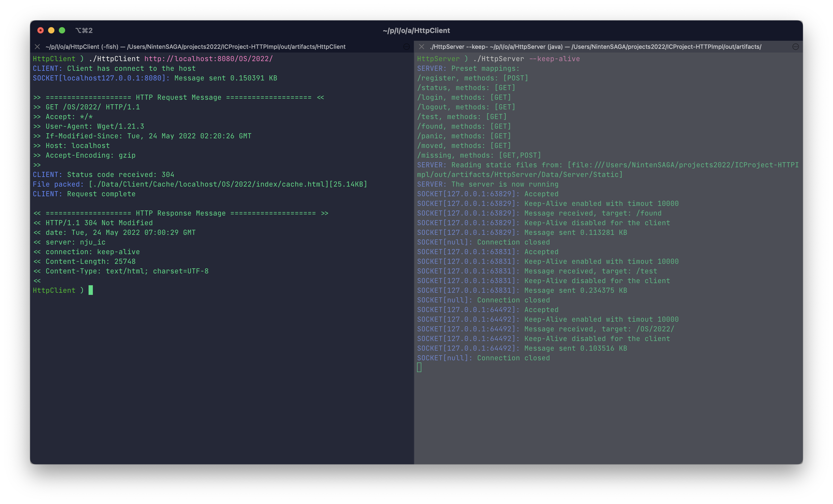
Task: Select the HttpClient (-fish) pane title
Action: pos(195,47)
